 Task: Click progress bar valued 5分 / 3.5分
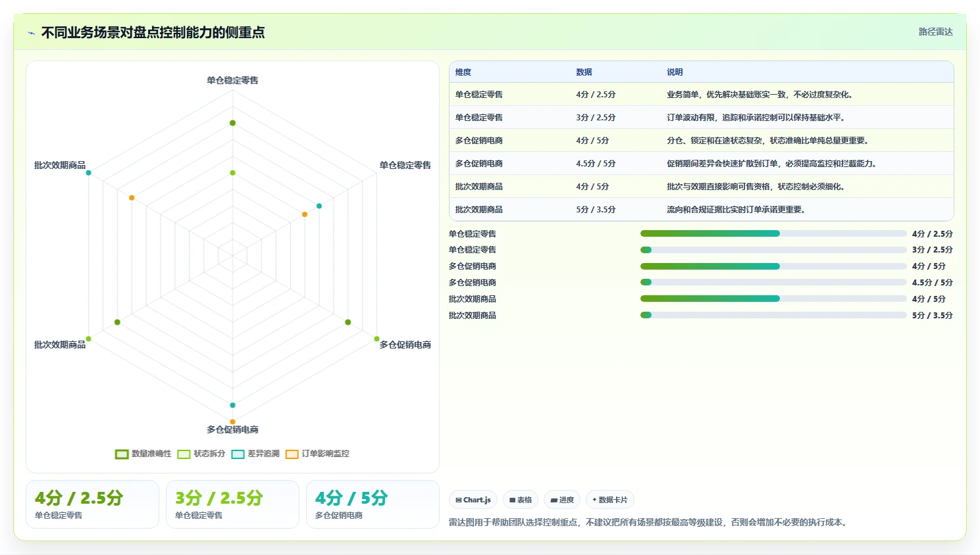point(773,315)
